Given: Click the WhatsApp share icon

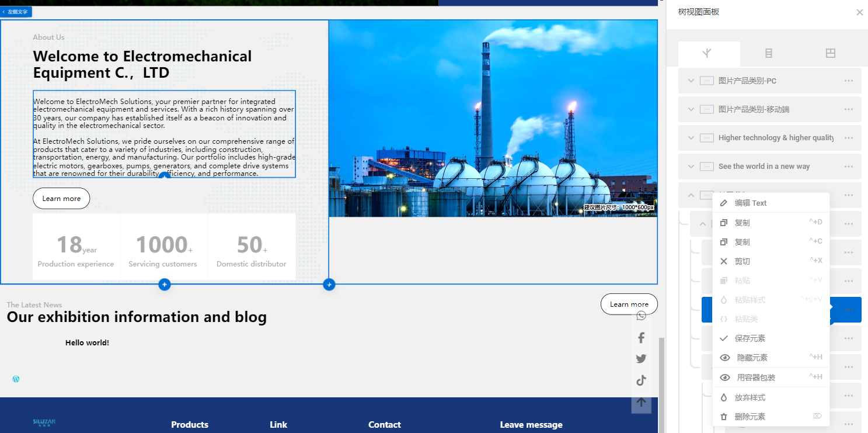Looking at the screenshot, I should pyautogui.click(x=641, y=316).
